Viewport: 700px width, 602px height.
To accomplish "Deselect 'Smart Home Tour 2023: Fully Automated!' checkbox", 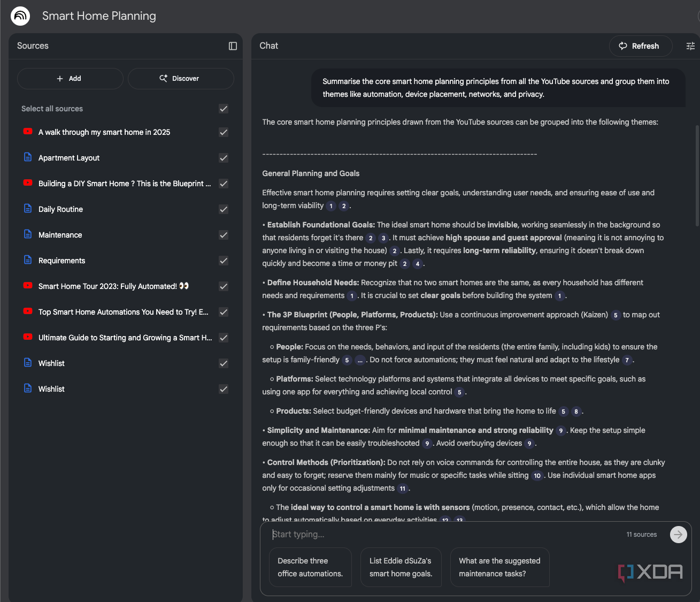I will tap(224, 286).
